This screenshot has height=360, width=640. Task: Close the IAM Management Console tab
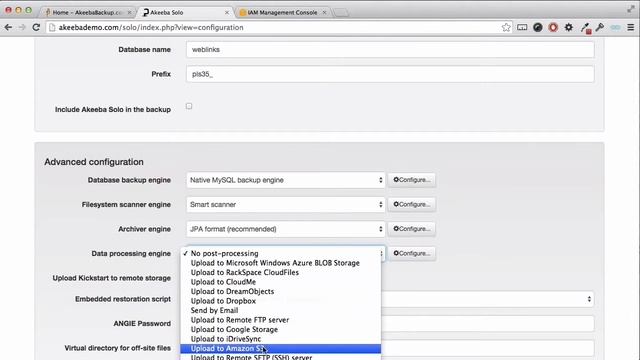coord(324,13)
